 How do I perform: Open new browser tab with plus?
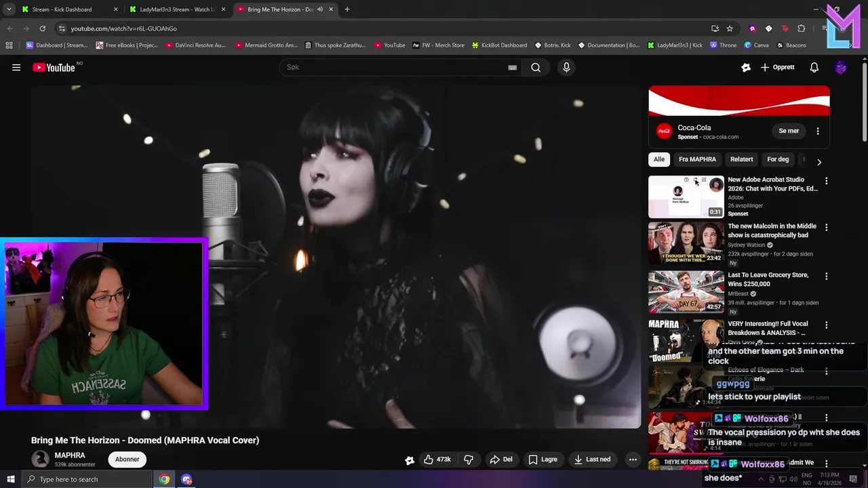pyautogui.click(x=347, y=9)
